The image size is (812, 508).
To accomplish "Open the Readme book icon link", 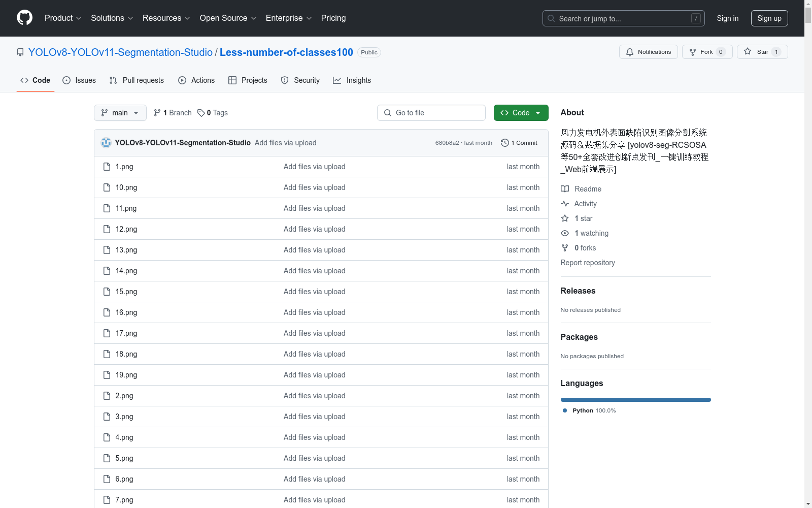I will coord(565,189).
